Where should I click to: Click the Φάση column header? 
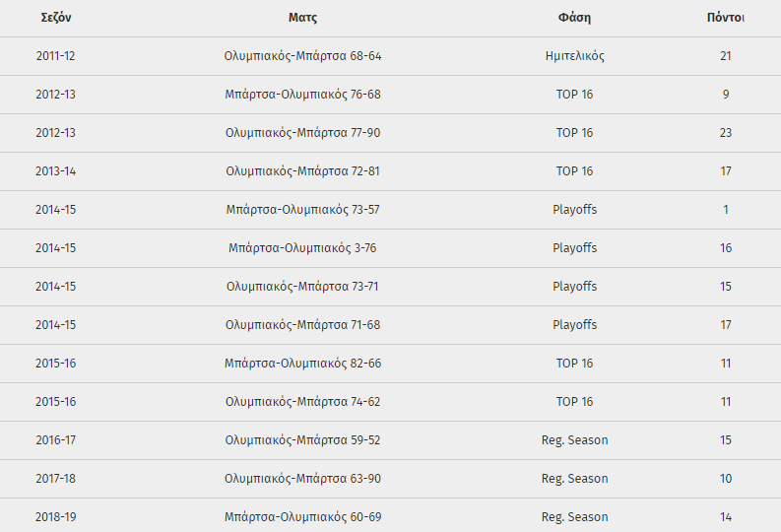574,18
